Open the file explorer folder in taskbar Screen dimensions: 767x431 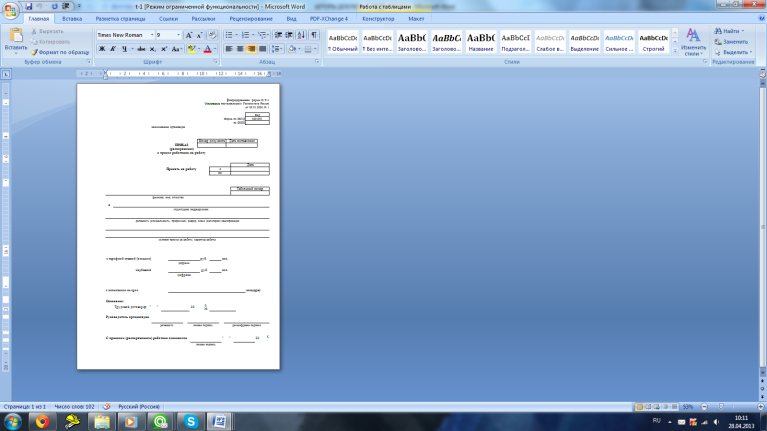pos(102,421)
